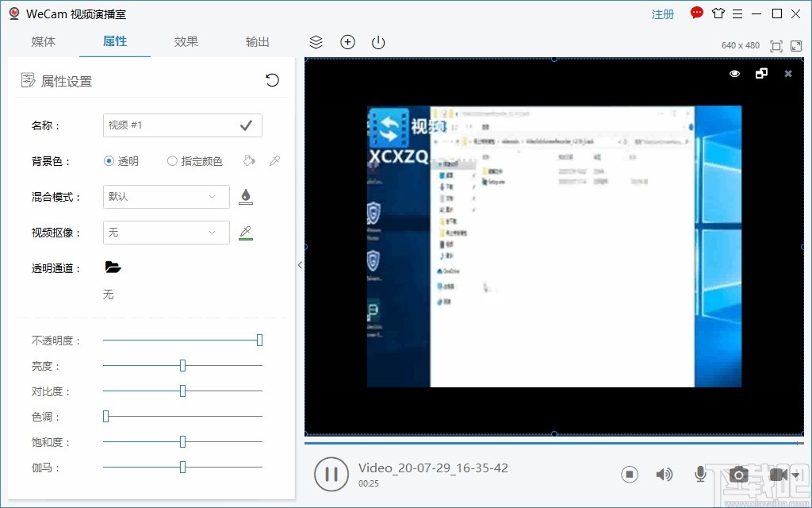Screen dimensions: 812x508
Task: Click the blend mode bucket icon beside 混合模式
Action: 246,196
